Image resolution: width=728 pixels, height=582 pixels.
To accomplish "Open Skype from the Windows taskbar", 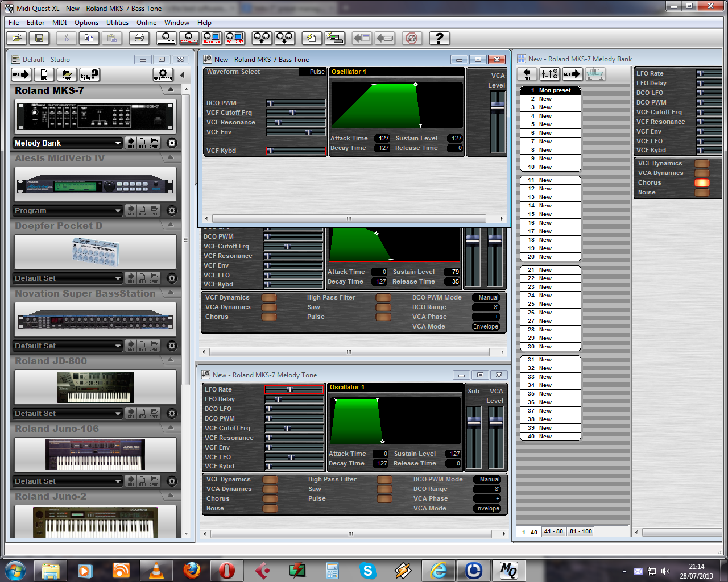I will coord(368,570).
